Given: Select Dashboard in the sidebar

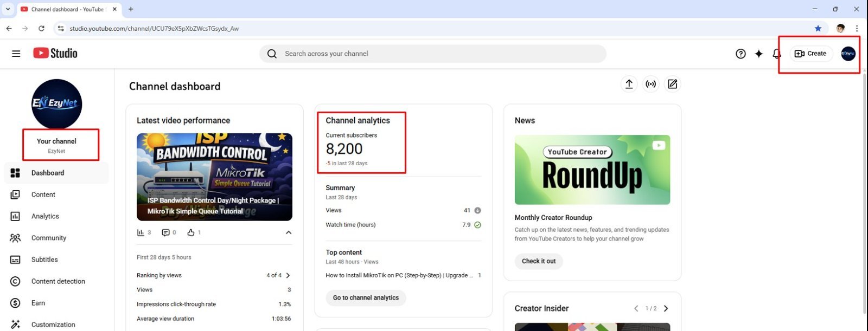Looking at the screenshot, I should 56,173.
